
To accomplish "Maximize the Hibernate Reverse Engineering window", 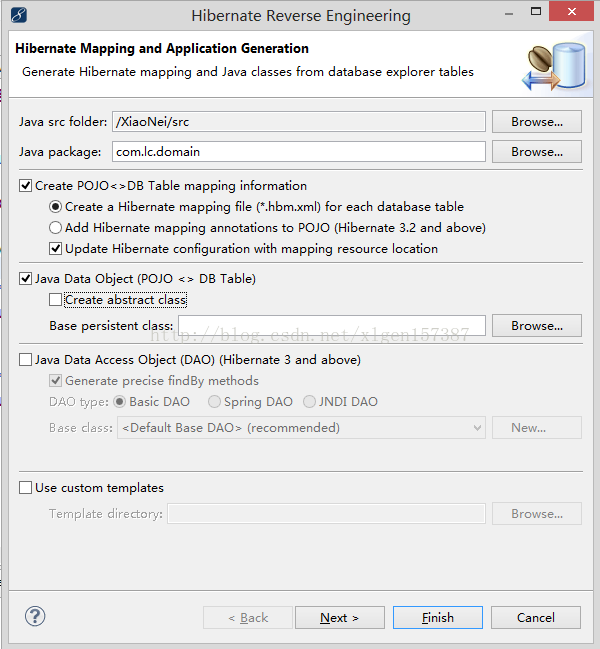I will [x=528, y=14].
